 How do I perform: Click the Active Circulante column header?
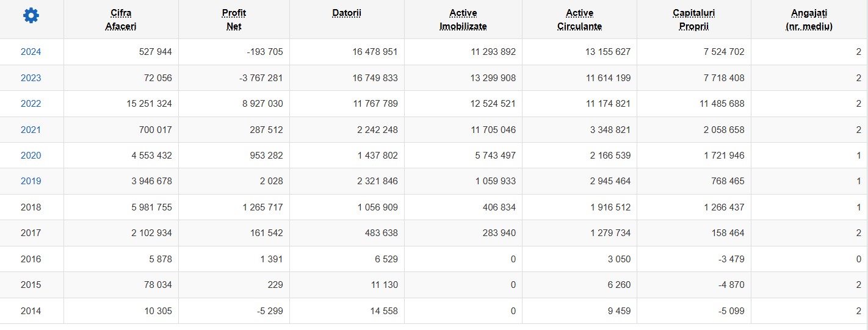click(x=579, y=20)
